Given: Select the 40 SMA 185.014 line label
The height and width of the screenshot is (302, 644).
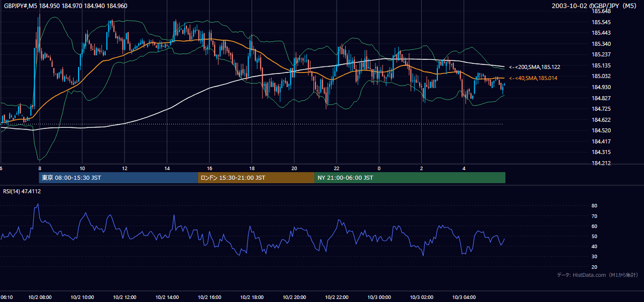Looking at the screenshot, I should pos(533,78).
